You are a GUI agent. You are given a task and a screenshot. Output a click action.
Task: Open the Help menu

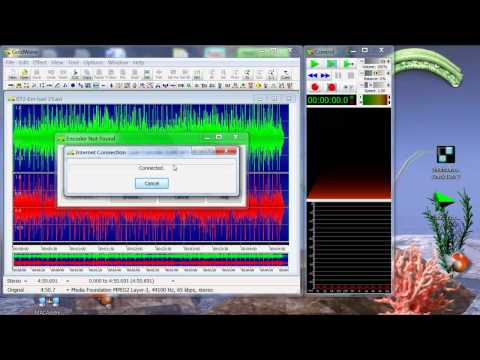(138, 62)
